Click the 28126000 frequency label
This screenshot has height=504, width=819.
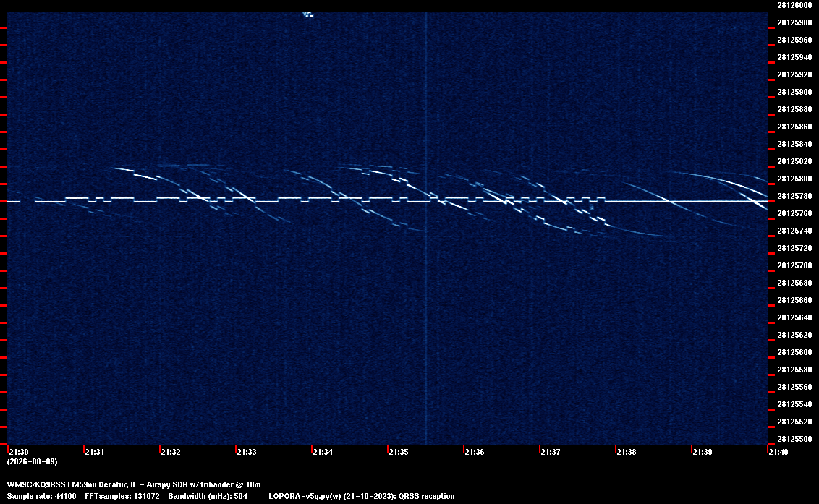[x=794, y=5]
